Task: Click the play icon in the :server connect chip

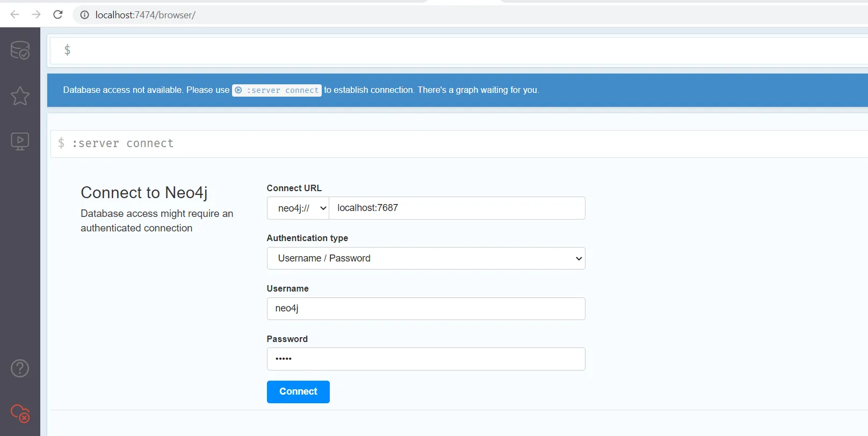Action: click(238, 90)
